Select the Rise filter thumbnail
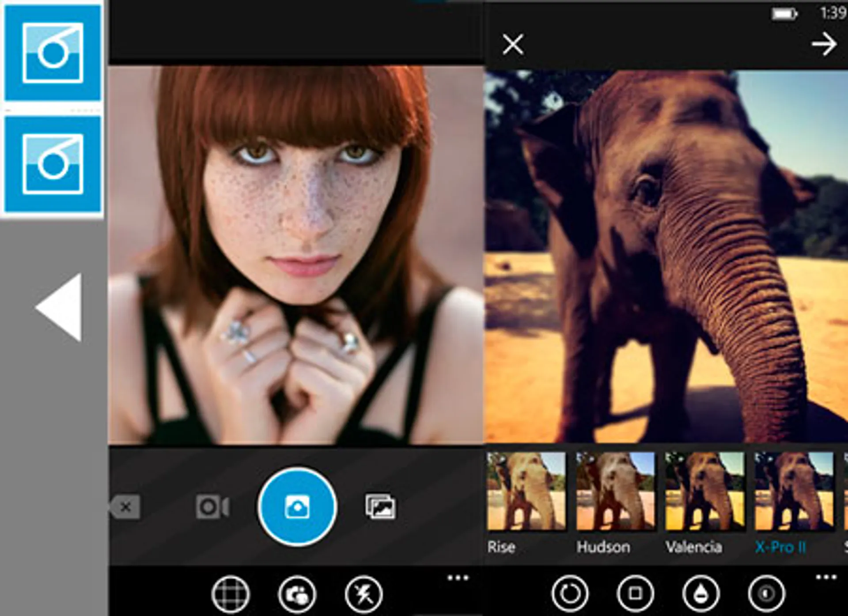Image resolution: width=848 pixels, height=616 pixels. click(x=526, y=491)
